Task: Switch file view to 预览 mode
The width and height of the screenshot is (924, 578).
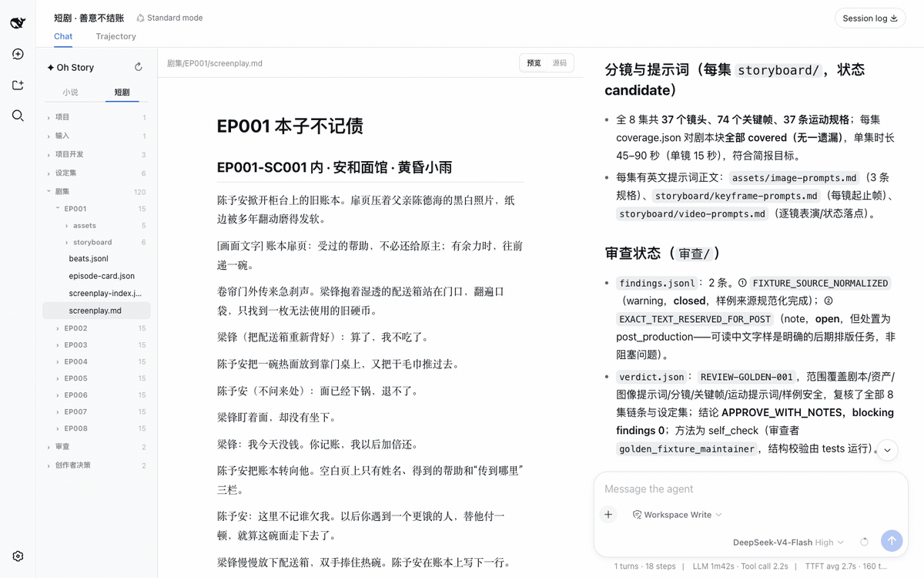Action: pyautogui.click(x=534, y=63)
